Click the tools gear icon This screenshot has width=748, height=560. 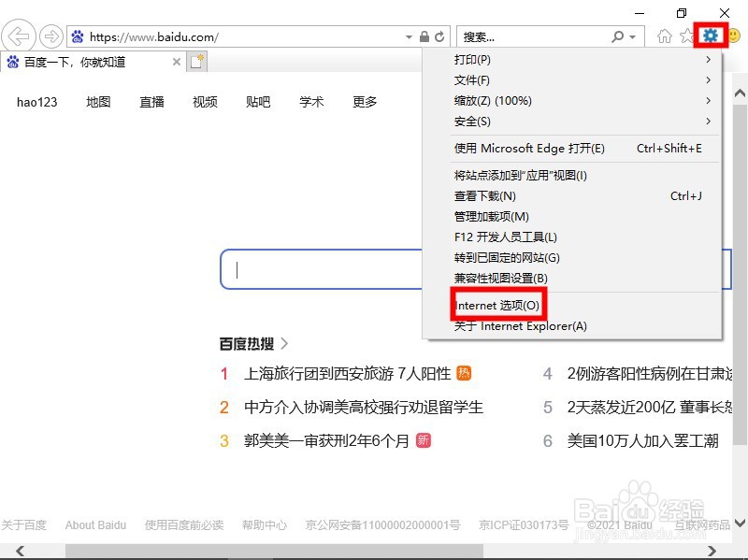(x=711, y=36)
